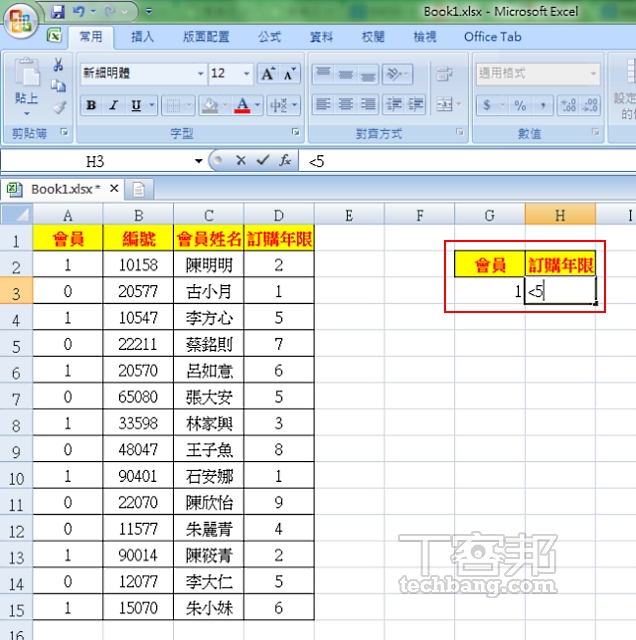
Task: Open the font name dropdown 新細明體
Action: [x=200, y=74]
